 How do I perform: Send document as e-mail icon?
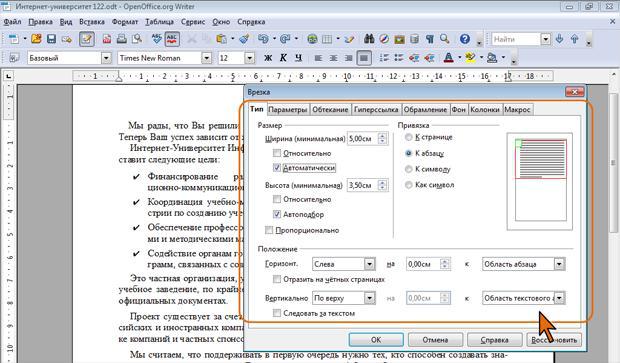click(x=66, y=39)
